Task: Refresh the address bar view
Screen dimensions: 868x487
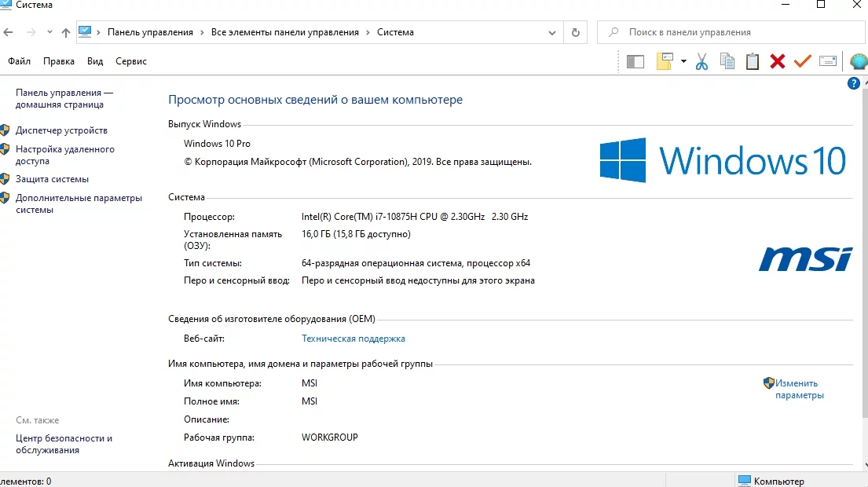Action: (576, 32)
